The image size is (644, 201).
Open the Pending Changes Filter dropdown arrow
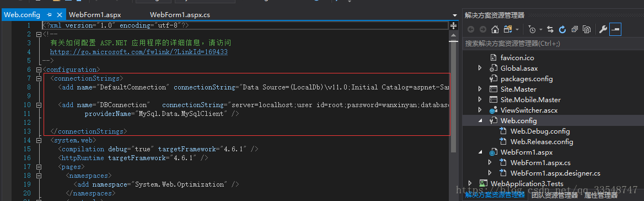(541, 30)
